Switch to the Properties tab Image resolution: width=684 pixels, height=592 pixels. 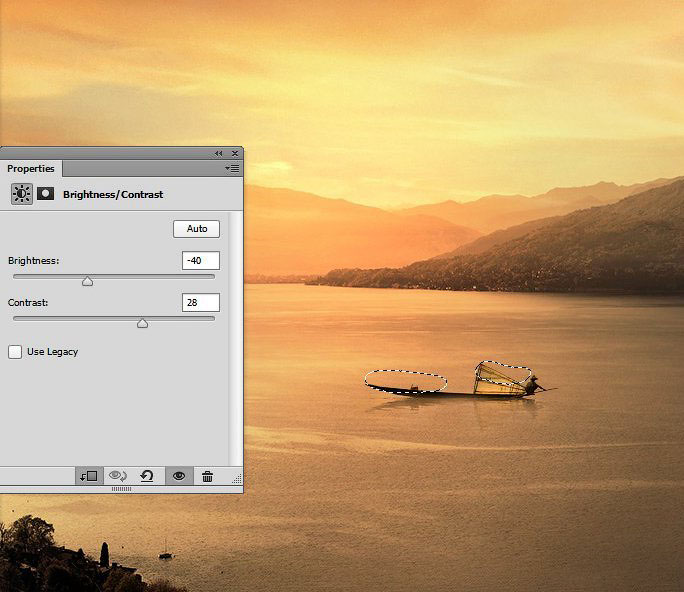click(31, 168)
